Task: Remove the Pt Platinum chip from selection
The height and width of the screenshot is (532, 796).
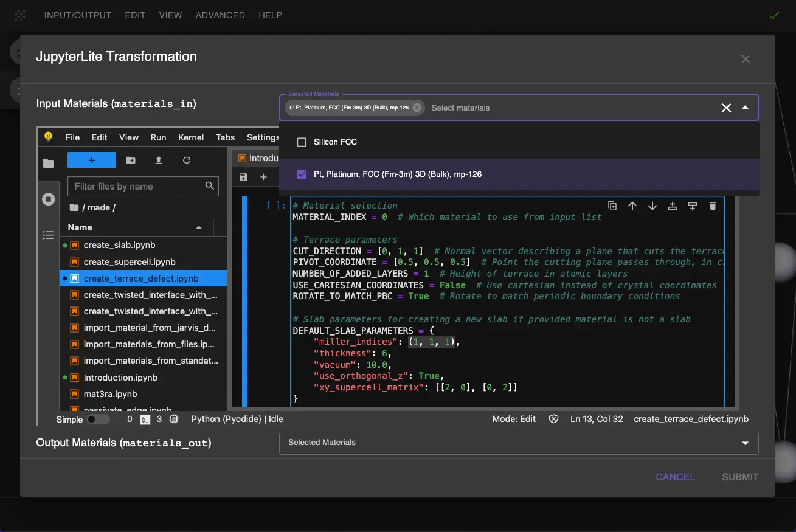Action: click(x=417, y=108)
